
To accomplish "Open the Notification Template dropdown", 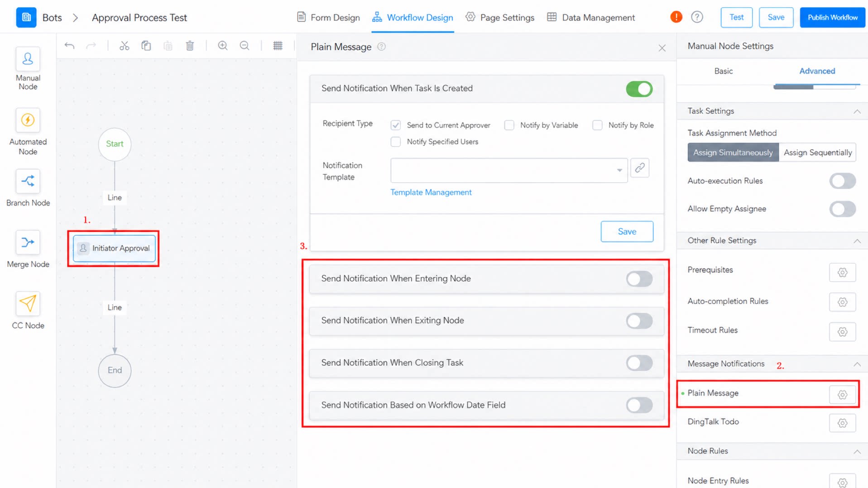I will [508, 170].
